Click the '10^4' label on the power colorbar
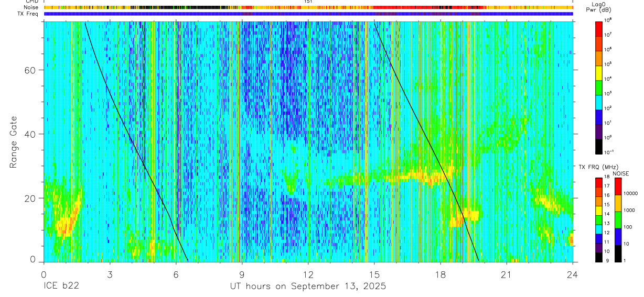The width and height of the screenshot is (644, 297). [x=608, y=79]
